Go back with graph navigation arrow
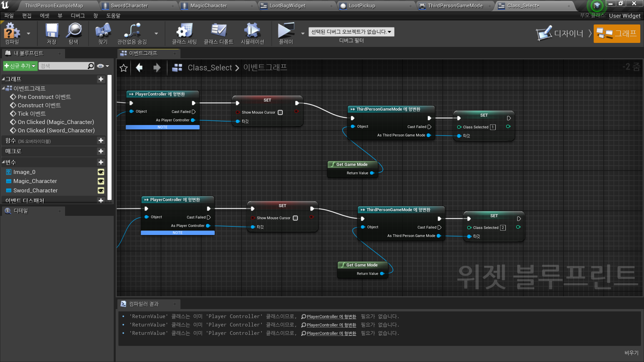 point(139,68)
